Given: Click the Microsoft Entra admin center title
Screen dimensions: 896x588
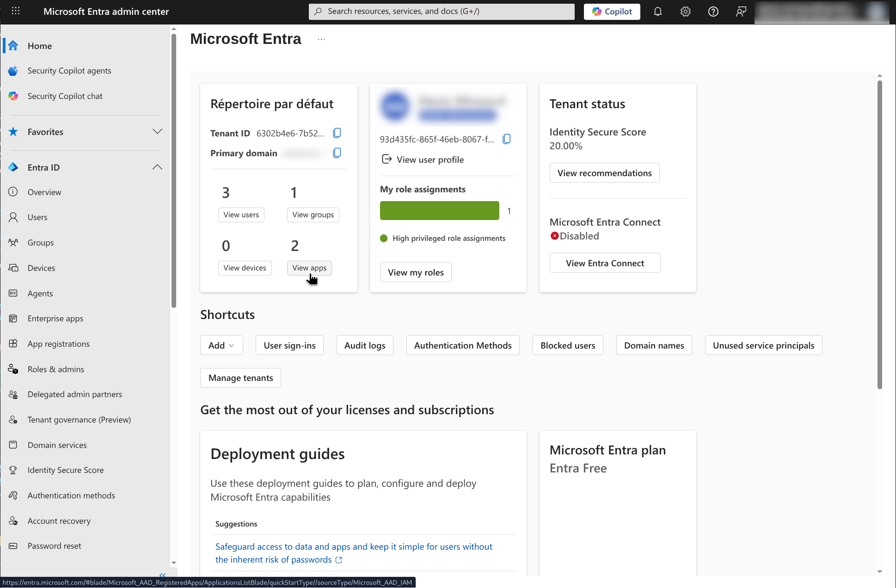Looking at the screenshot, I should point(106,12).
